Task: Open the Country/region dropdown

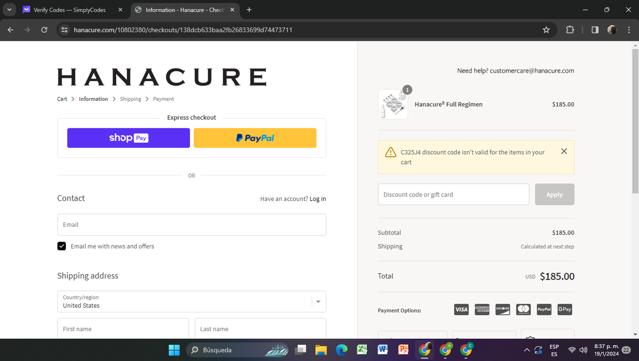Action: [192, 302]
